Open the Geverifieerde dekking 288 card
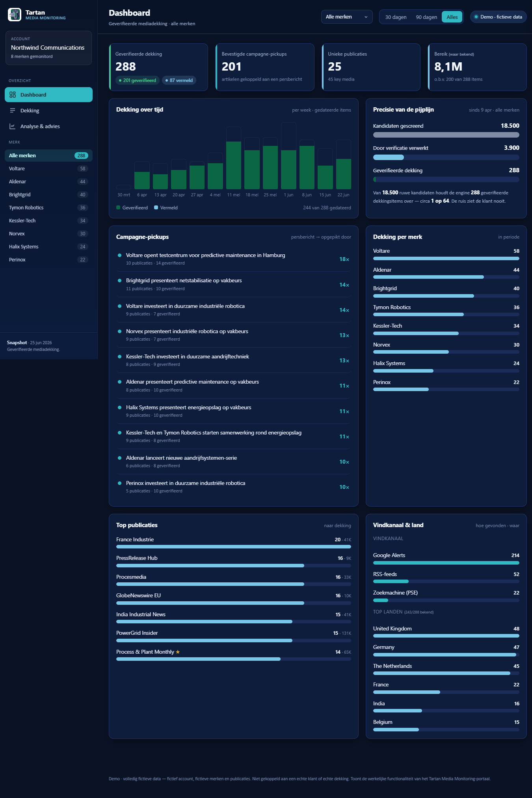This screenshot has height=798, width=532. (x=158, y=67)
